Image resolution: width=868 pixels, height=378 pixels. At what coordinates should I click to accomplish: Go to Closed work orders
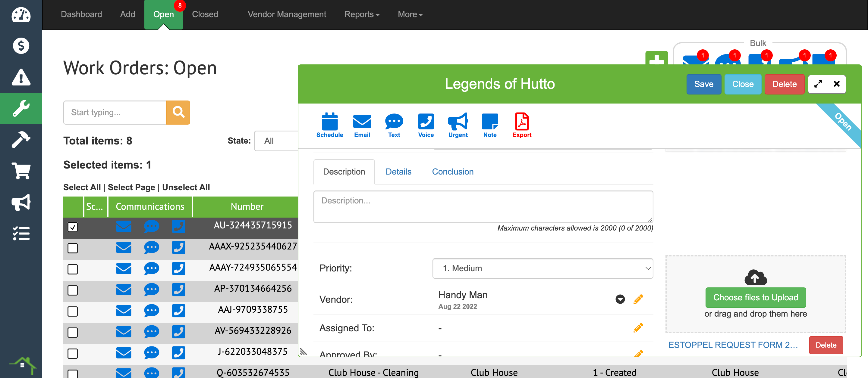(x=205, y=14)
